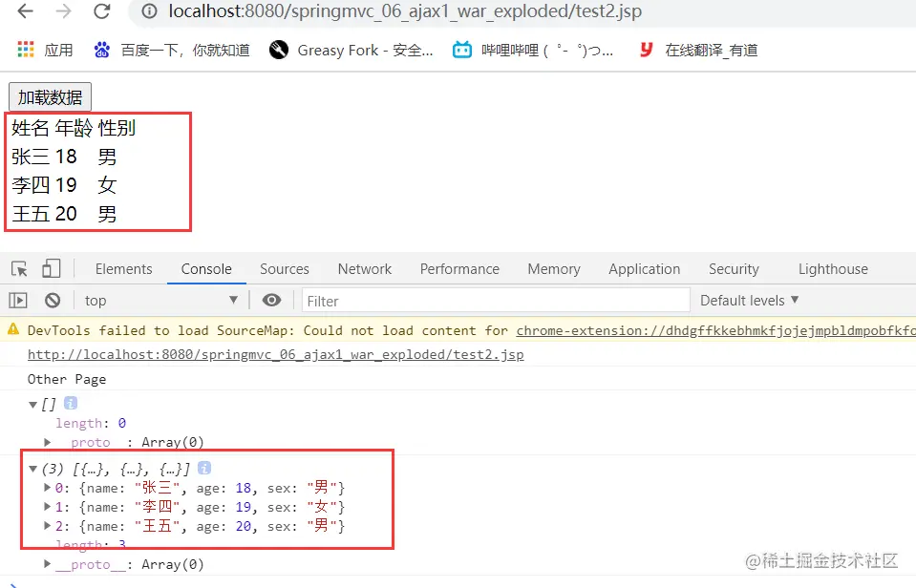Open the top context dropdown
Screen dimensions: 916x588
tap(160, 300)
